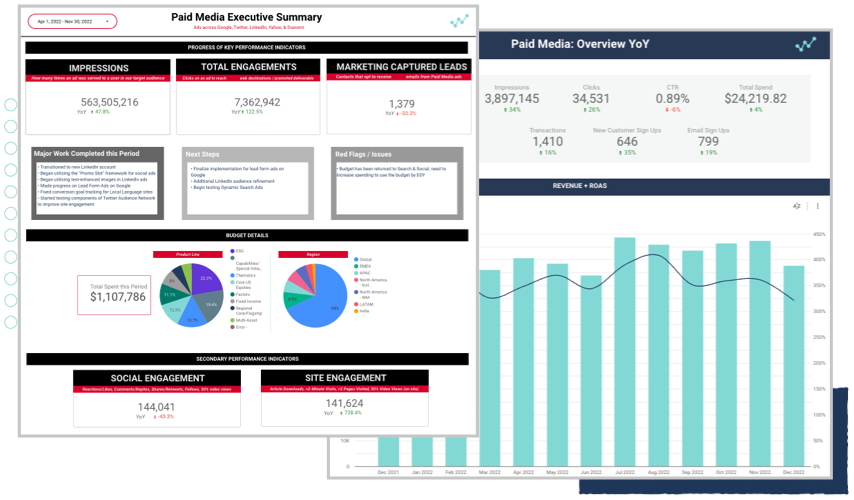Click the Region red chart label
This screenshot has height=500, width=854.
pyautogui.click(x=313, y=254)
